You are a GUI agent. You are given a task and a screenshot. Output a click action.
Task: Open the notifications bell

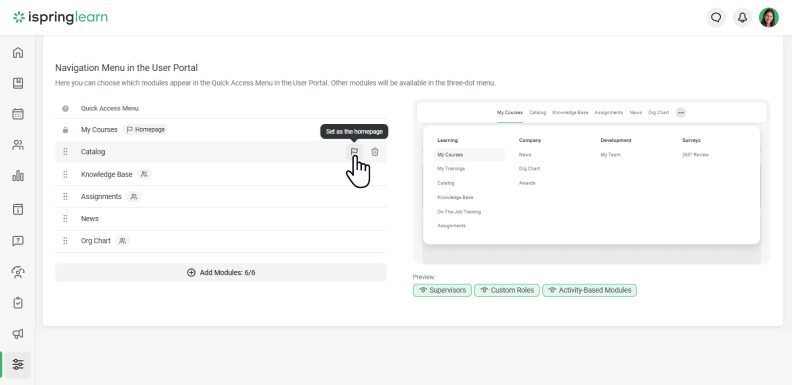coord(742,18)
